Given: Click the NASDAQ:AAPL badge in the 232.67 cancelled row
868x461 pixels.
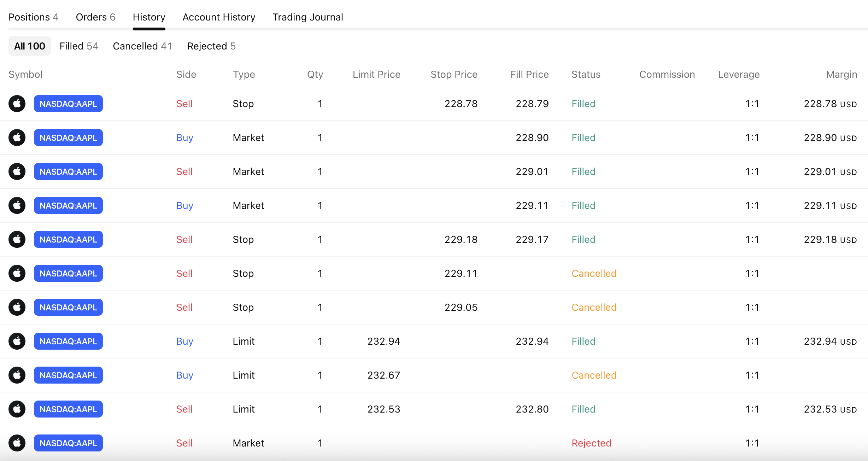Looking at the screenshot, I should pos(68,375).
